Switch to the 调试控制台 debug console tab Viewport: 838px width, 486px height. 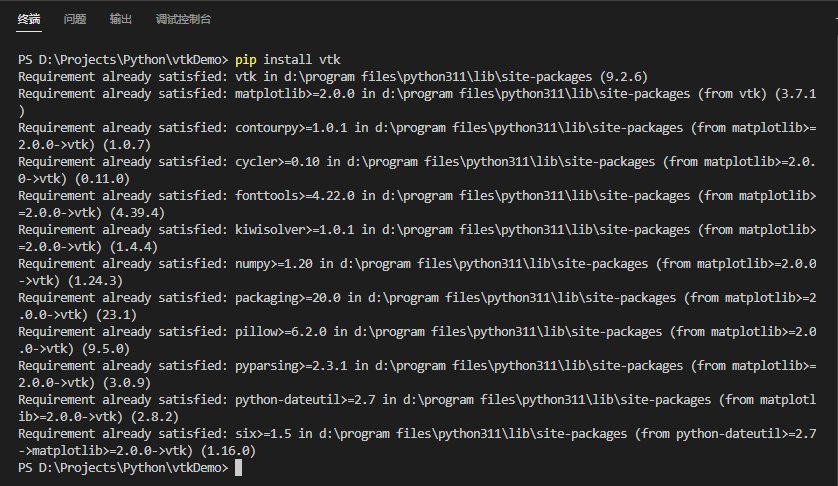(x=183, y=19)
